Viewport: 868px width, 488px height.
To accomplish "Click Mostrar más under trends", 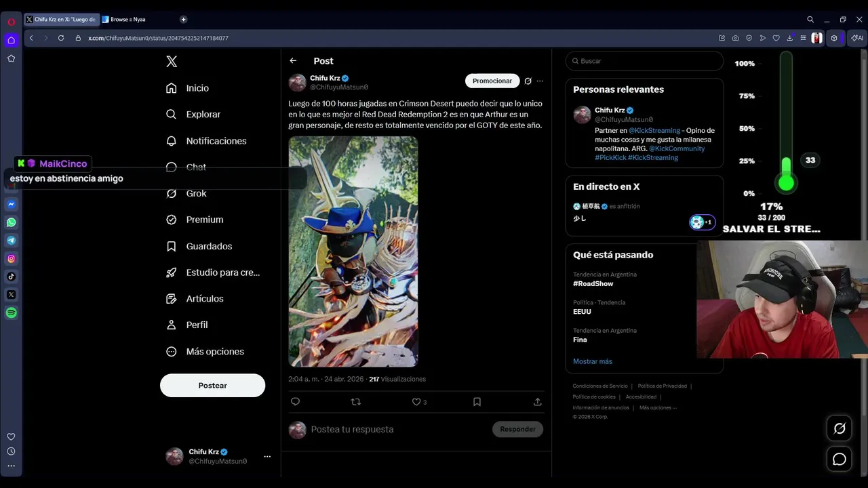I will 593,361.
